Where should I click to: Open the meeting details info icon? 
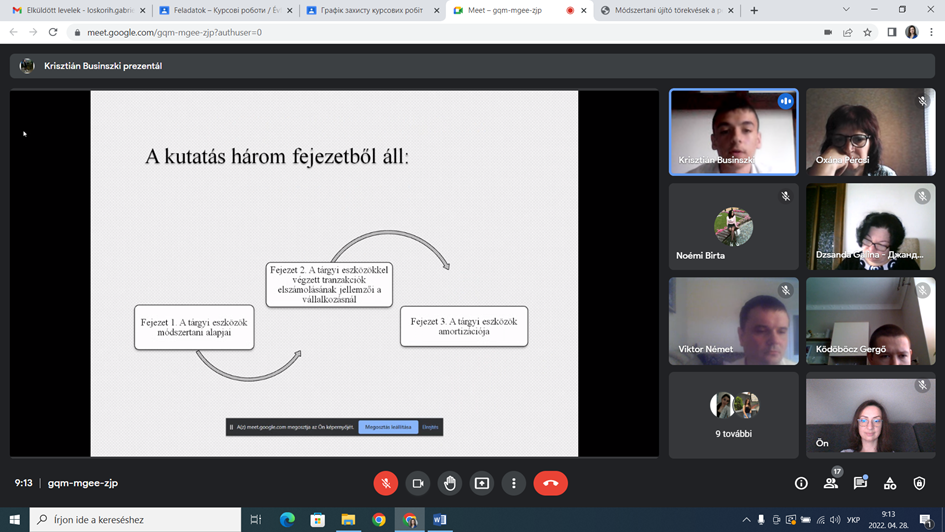pos(801,483)
